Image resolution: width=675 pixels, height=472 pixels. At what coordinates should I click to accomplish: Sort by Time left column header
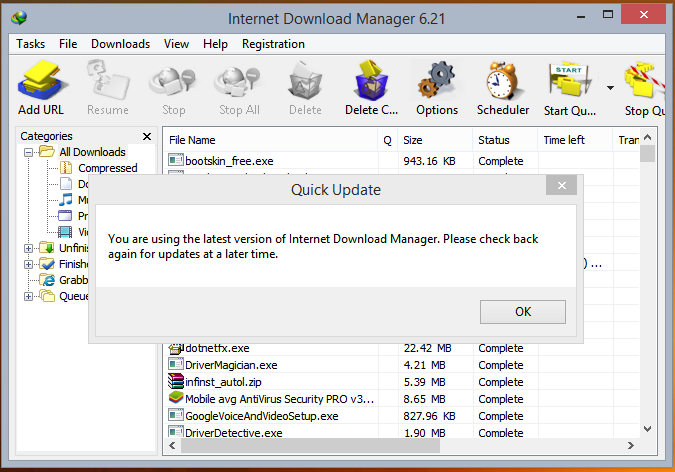(x=575, y=140)
